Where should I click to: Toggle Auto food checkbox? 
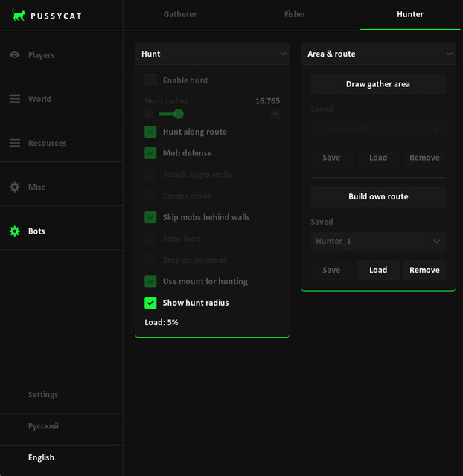click(150, 239)
